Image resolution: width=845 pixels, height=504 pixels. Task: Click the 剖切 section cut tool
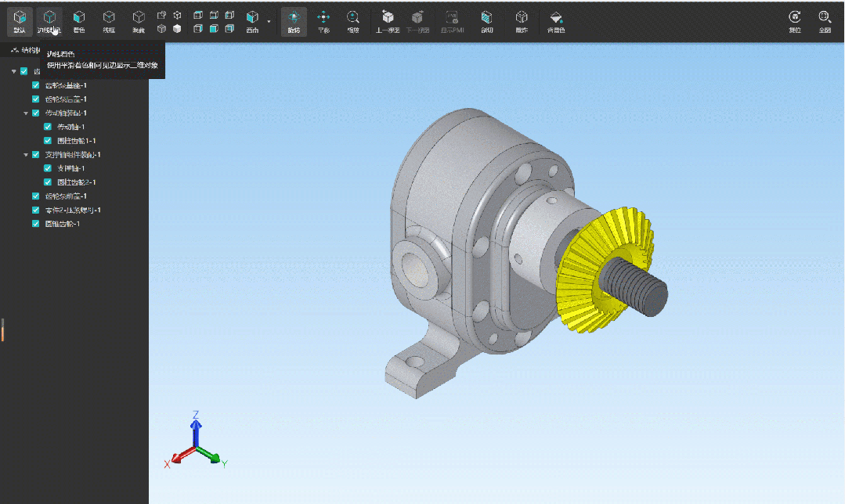click(487, 20)
